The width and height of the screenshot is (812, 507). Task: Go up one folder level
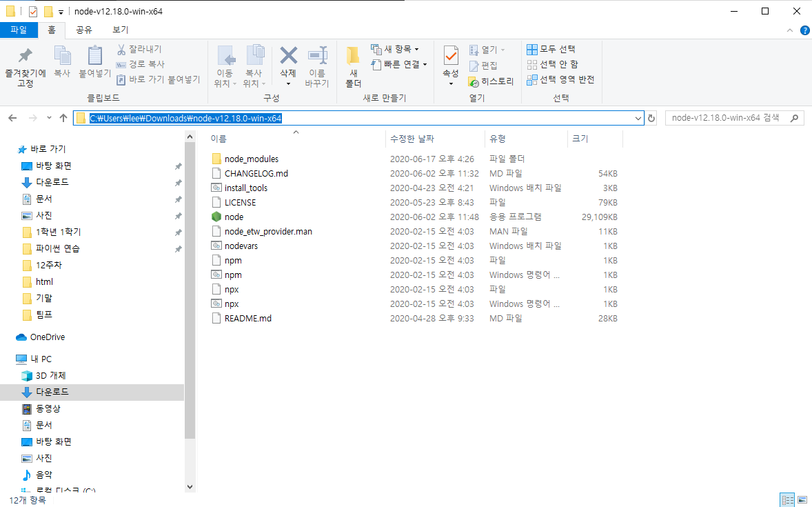click(x=63, y=118)
